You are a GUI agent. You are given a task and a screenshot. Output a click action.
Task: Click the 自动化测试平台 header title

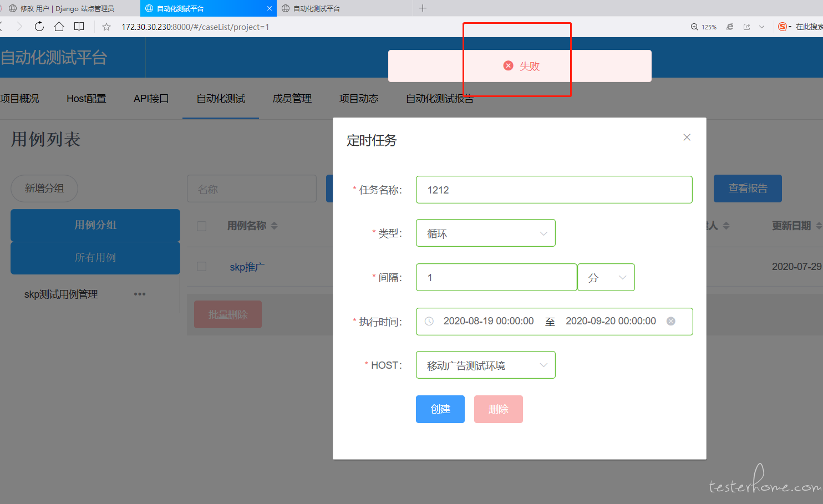click(x=54, y=58)
